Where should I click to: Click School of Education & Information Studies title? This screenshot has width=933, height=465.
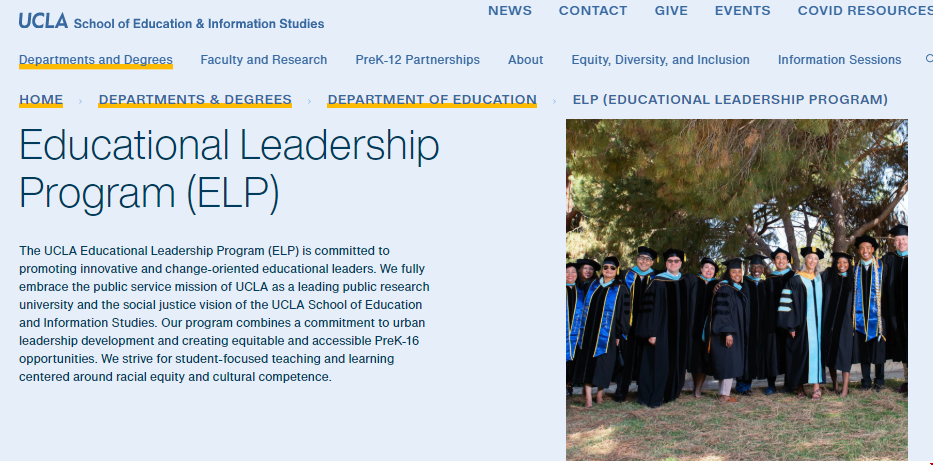(x=199, y=23)
